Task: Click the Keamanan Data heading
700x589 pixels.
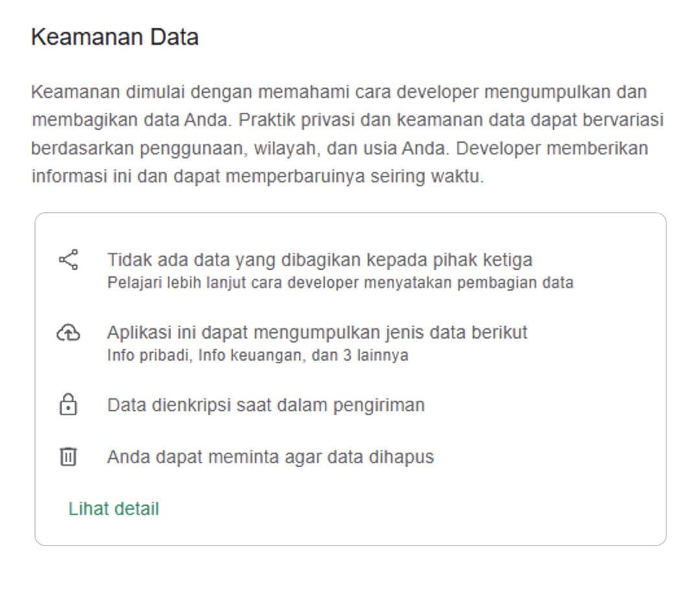Action: point(115,37)
